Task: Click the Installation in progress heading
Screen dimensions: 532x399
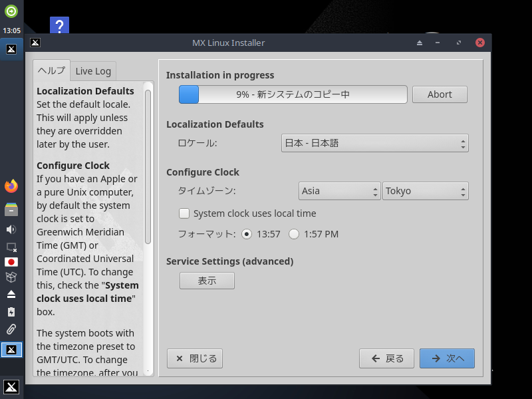Action: [220, 75]
